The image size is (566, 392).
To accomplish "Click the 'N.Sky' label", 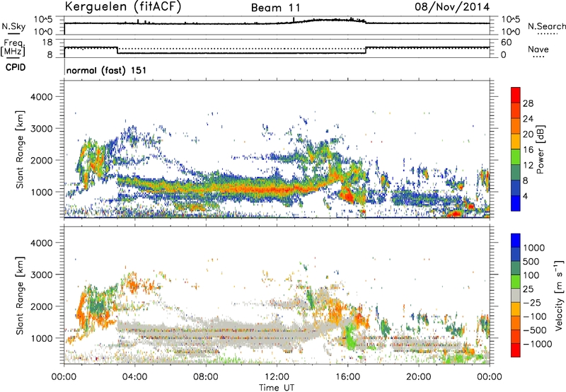I will pyautogui.click(x=13, y=26).
